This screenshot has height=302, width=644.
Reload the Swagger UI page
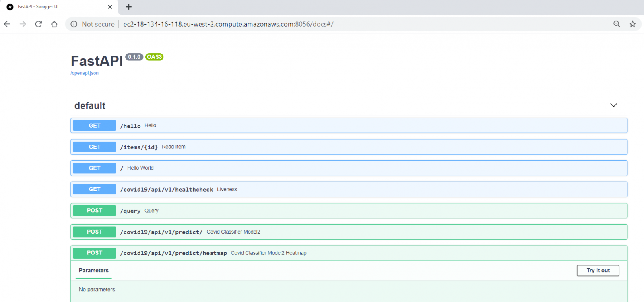point(39,24)
